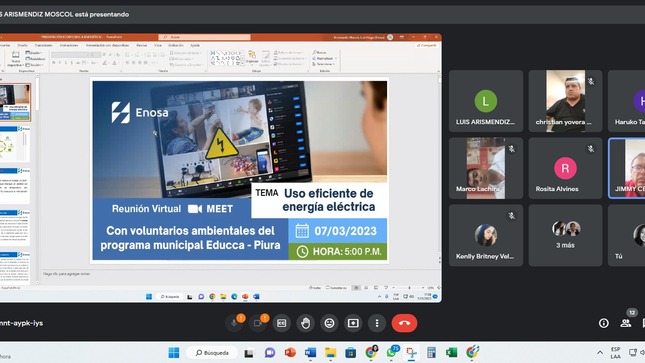Viewport: 645px width, 363px height.
Task: Expand the system tray hidden icons chevron
Action: click(600, 353)
